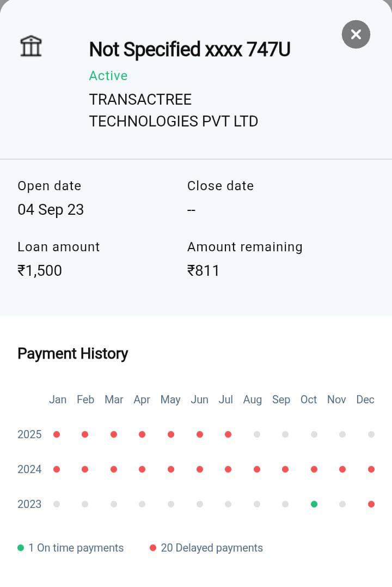Click the bank building icon

tap(31, 46)
